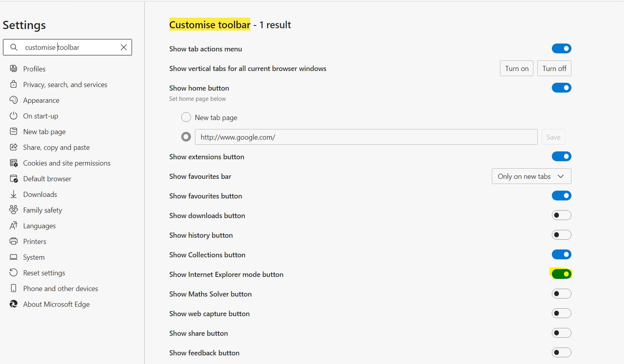
Task: Open Languages settings
Action: click(x=39, y=226)
